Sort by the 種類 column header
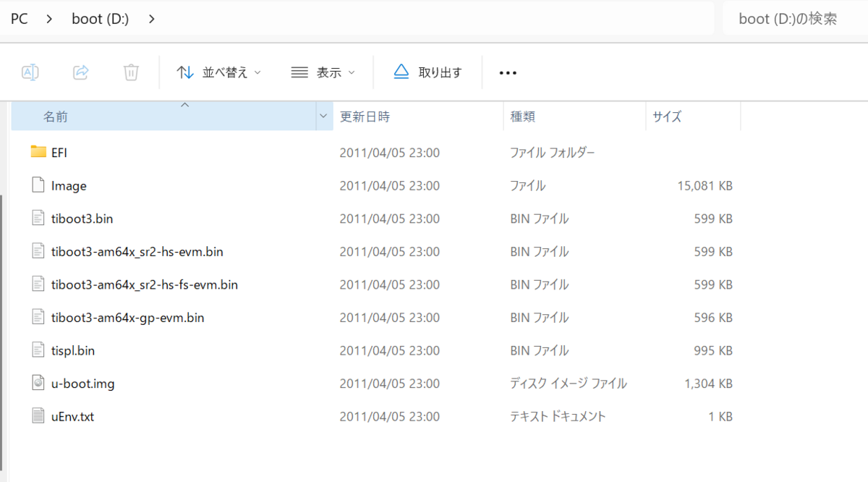This screenshot has height=482, width=868. [574, 117]
